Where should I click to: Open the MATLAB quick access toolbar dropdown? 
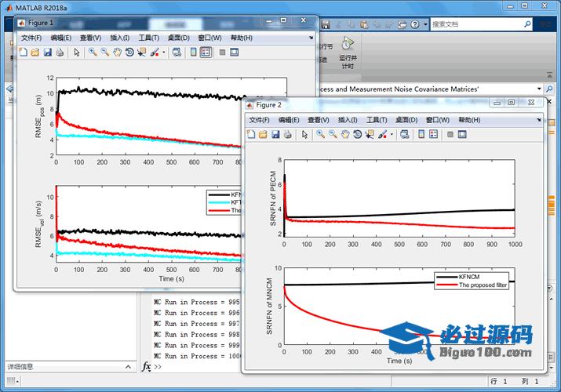pyautogui.click(x=425, y=24)
